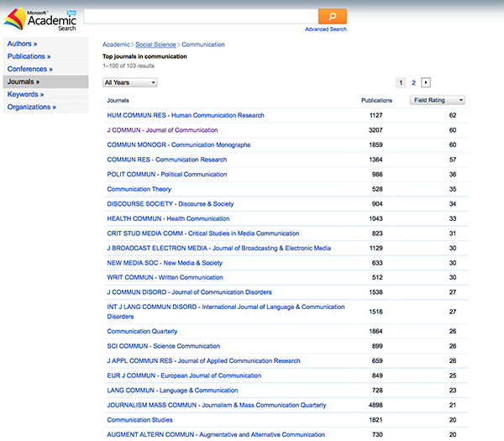Open Journal of Applied Communication Research

pyautogui.click(x=203, y=361)
